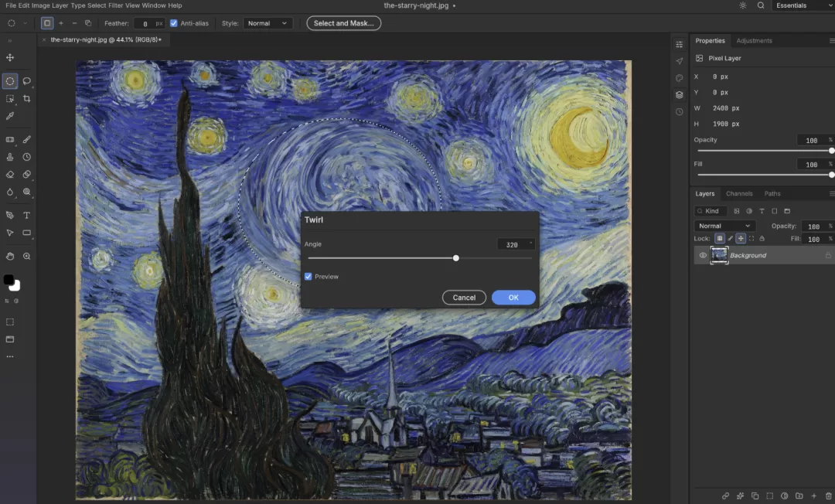The height and width of the screenshot is (504, 835).
Task: Enable Quick Mask mode icon
Action: coord(9,322)
